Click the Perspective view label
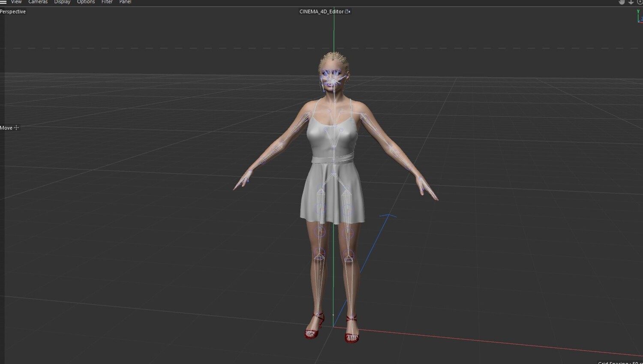 [x=13, y=12]
